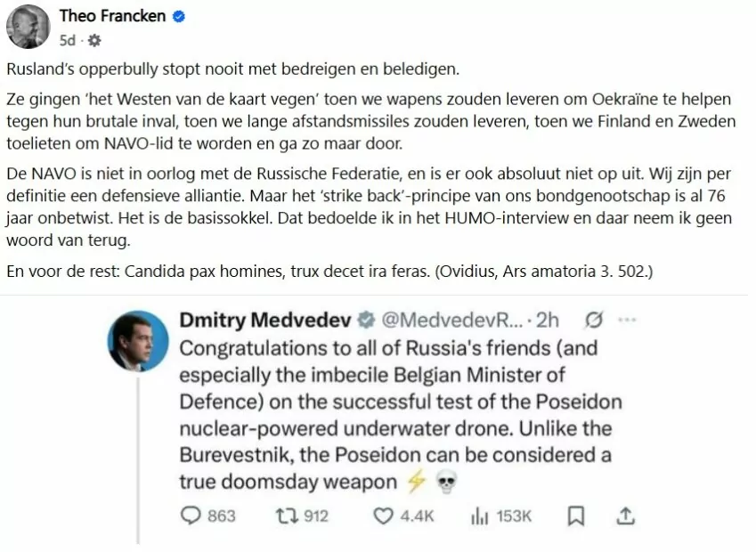Bookmark the Dmitry Medvedev tweet
The height and width of the screenshot is (552, 756).
[x=576, y=515]
